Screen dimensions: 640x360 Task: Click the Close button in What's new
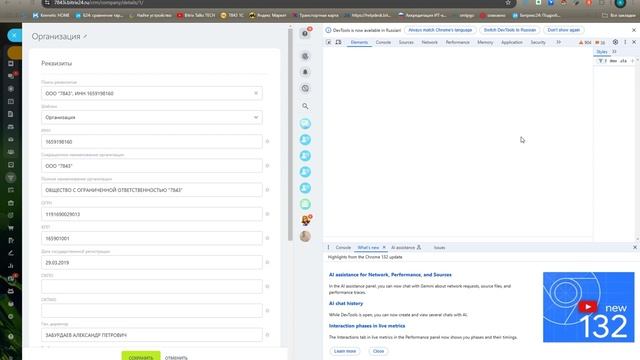click(x=378, y=351)
